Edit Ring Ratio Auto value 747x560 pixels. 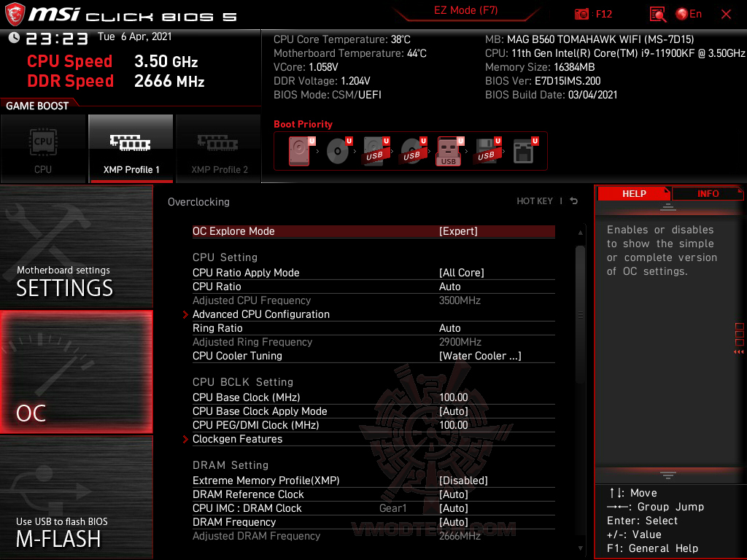pos(373,328)
